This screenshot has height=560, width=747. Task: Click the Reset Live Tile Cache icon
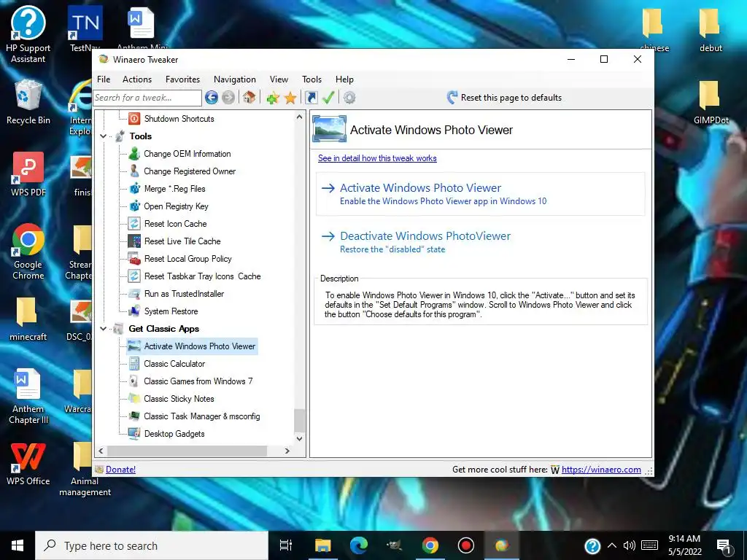134,241
